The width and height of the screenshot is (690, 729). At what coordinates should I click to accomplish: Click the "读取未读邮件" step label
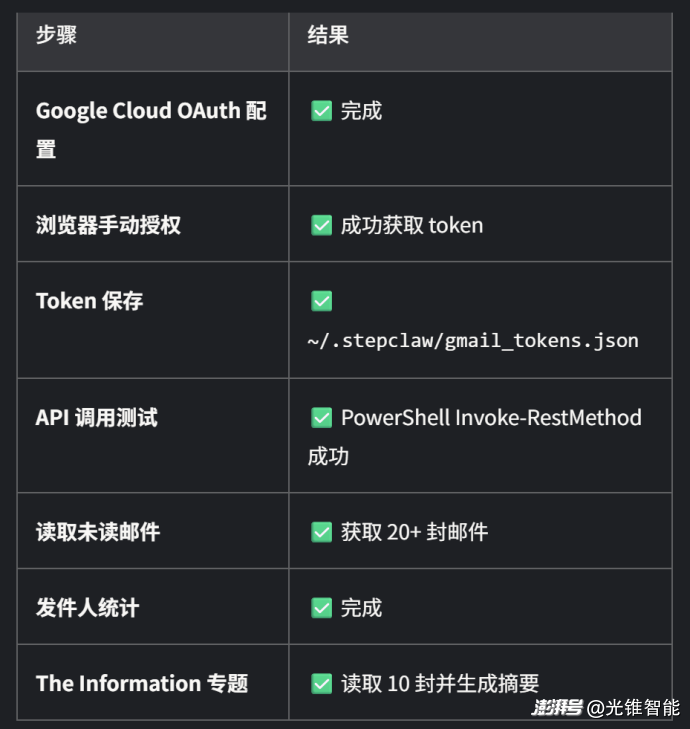[x=98, y=531]
